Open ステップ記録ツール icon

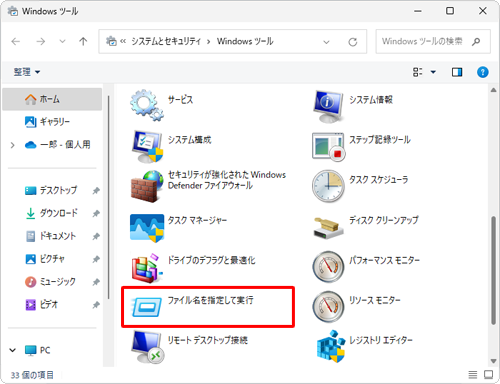pyautogui.click(x=328, y=147)
